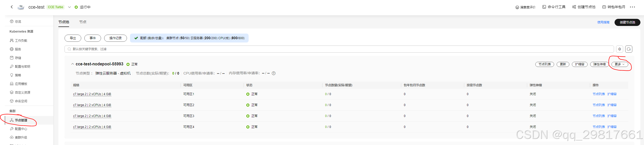Open 应用模板 in the sidebar
644x145 pixels.
[19, 84]
